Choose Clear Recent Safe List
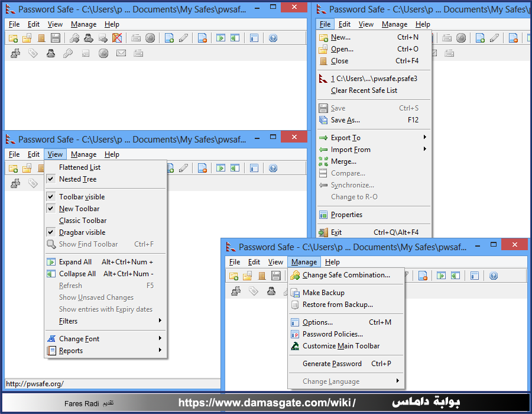Image resolution: width=532 pixels, height=414 pixels. point(373,90)
